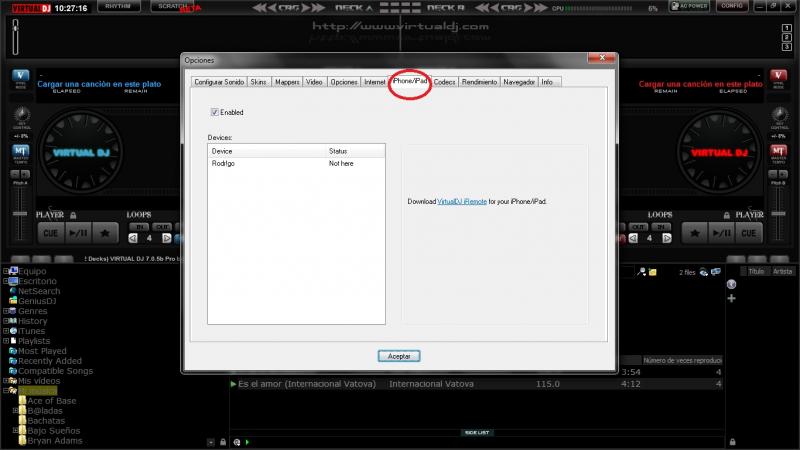The height and width of the screenshot is (450, 800).
Task: Click the right deck vinyl mode V icon
Action: pyautogui.click(x=778, y=76)
